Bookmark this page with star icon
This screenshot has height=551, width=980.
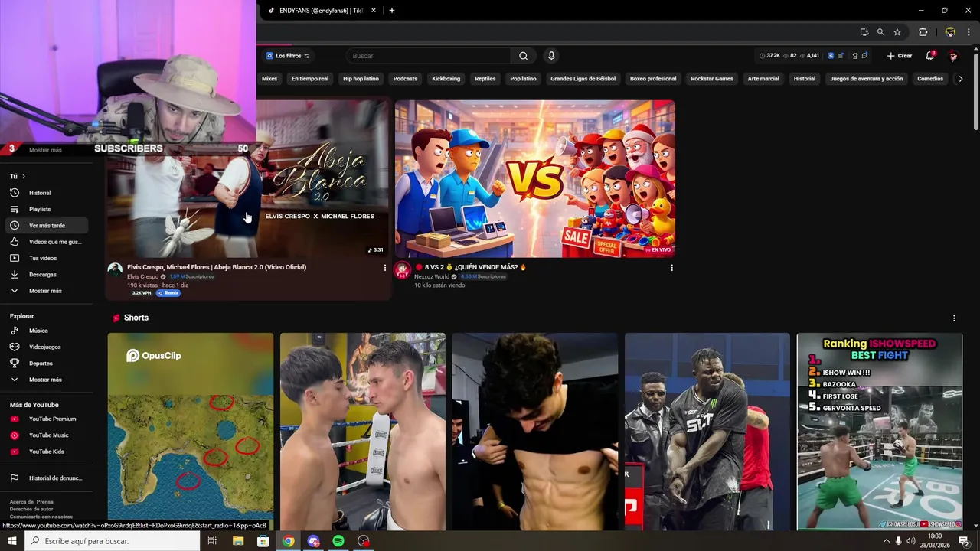[897, 32]
